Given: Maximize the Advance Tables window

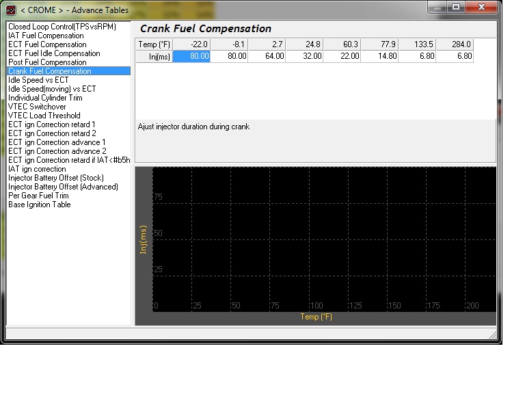Looking at the screenshot, I should click(456, 7).
